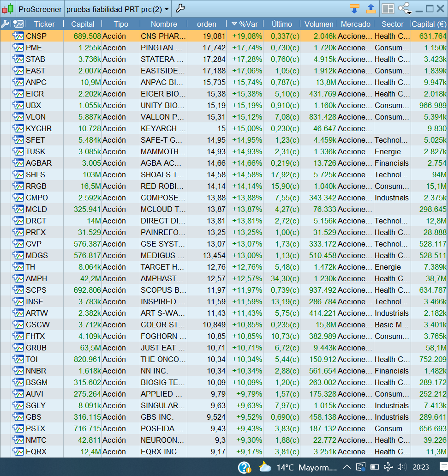Sort by the Ticker column header
Image resolution: width=448 pixels, height=476 pixels.
click(x=44, y=24)
